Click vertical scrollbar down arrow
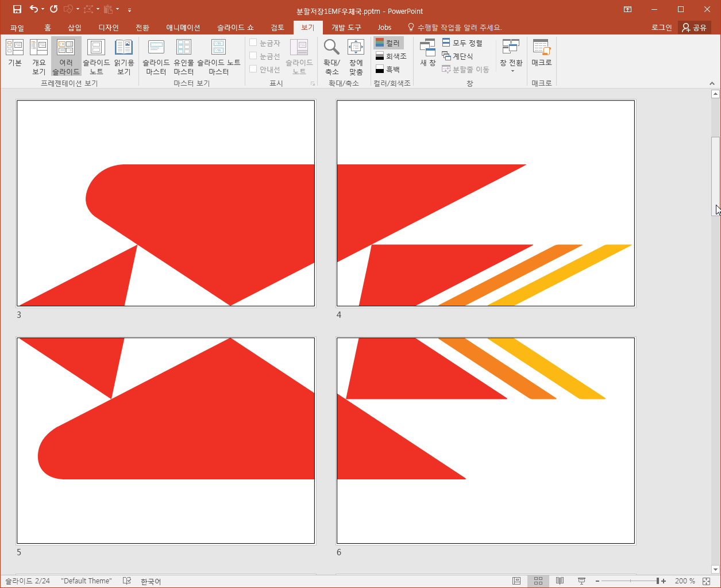The width and height of the screenshot is (721, 588). point(715,569)
